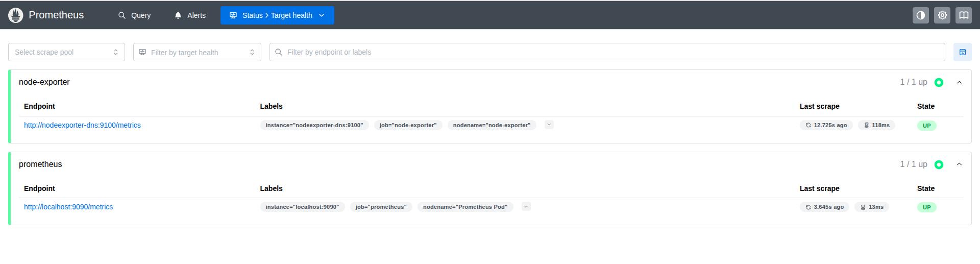
Task: Click the collapse-all pools icon button
Action: point(962,52)
